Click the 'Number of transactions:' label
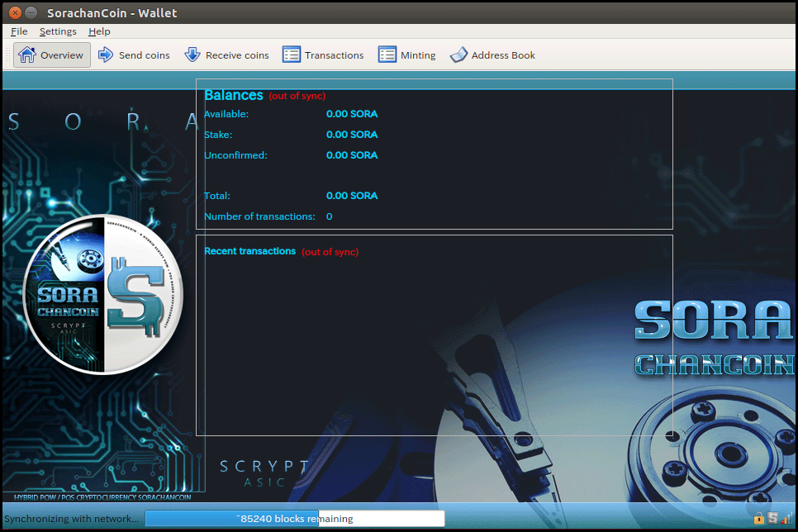The width and height of the screenshot is (798, 532). [x=260, y=216]
